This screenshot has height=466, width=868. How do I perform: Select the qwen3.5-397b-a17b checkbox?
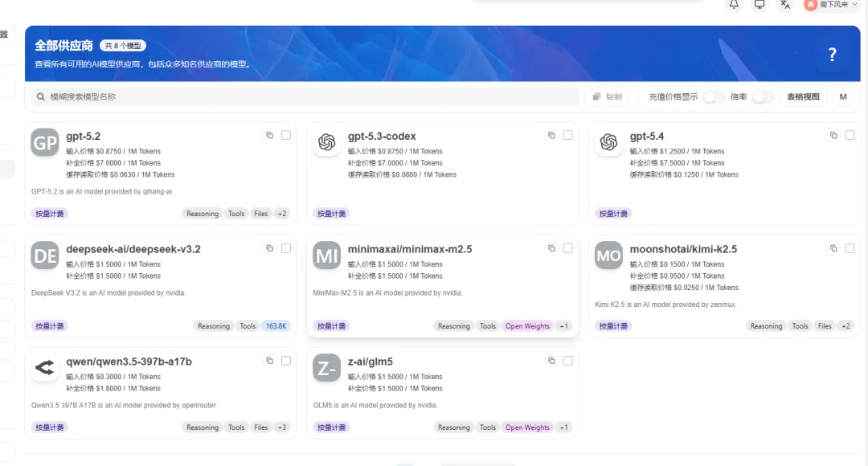(286, 360)
